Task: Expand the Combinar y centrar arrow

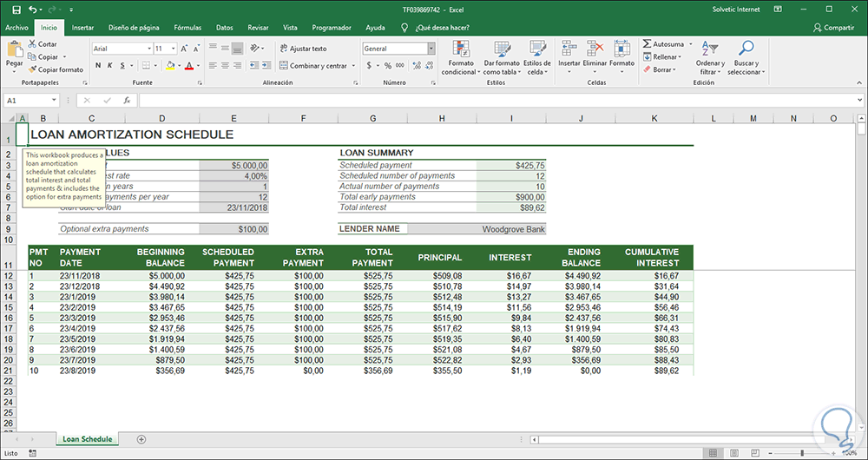Action: tap(352, 66)
